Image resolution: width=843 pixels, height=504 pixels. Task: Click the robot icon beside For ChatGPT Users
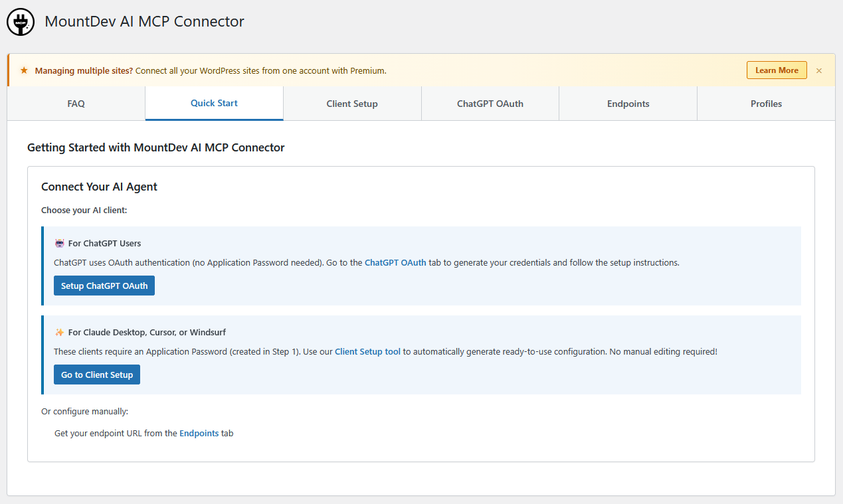pos(59,243)
